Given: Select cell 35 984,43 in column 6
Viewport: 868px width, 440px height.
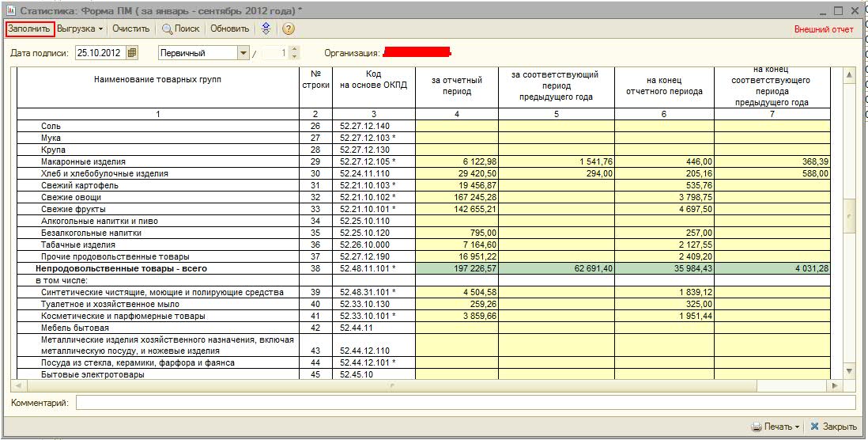Looking at the screenshot, I should tap(664, 268).
